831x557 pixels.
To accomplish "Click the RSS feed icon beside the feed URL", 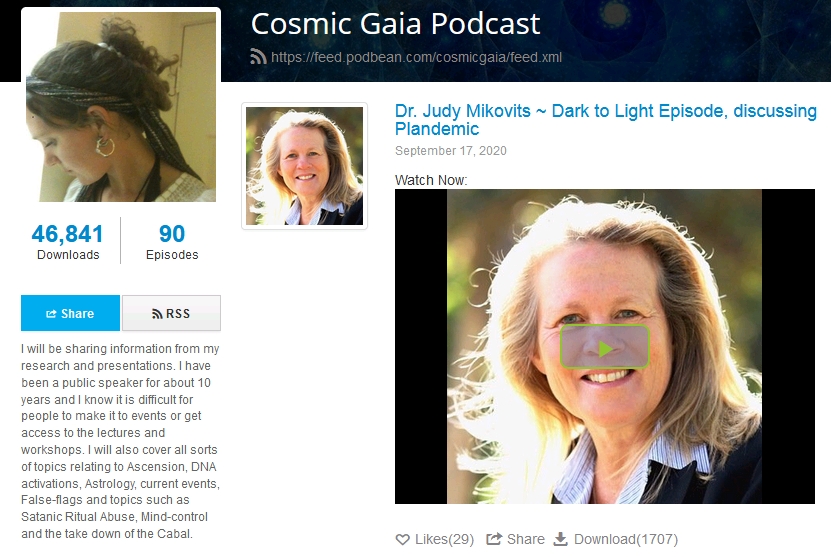I will [x=258, y=57].
